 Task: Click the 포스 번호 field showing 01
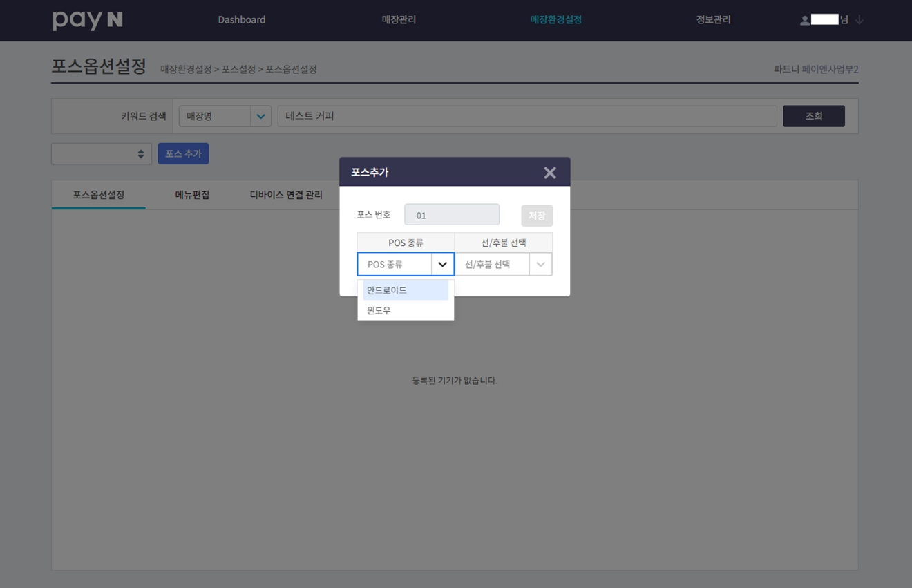point(452,214)
